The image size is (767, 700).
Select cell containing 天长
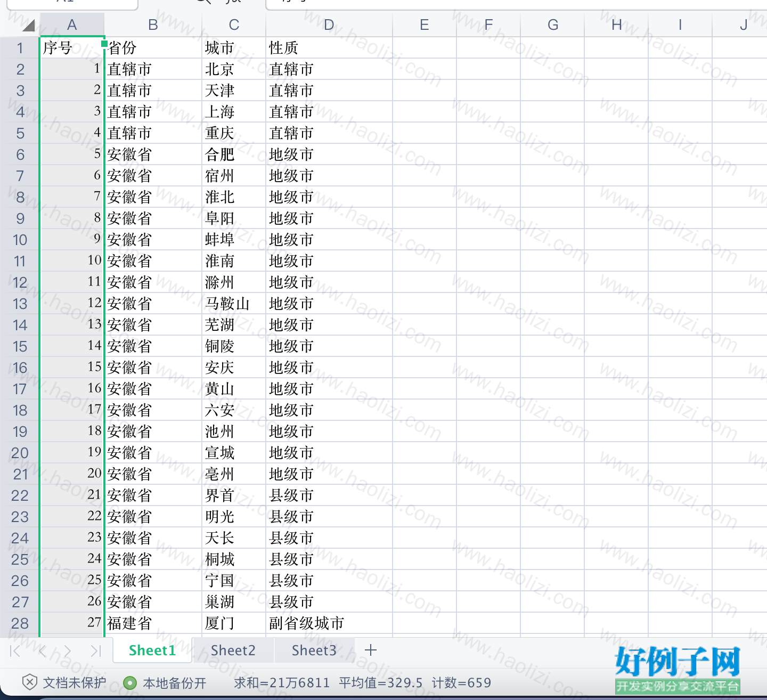click(234, 538)
